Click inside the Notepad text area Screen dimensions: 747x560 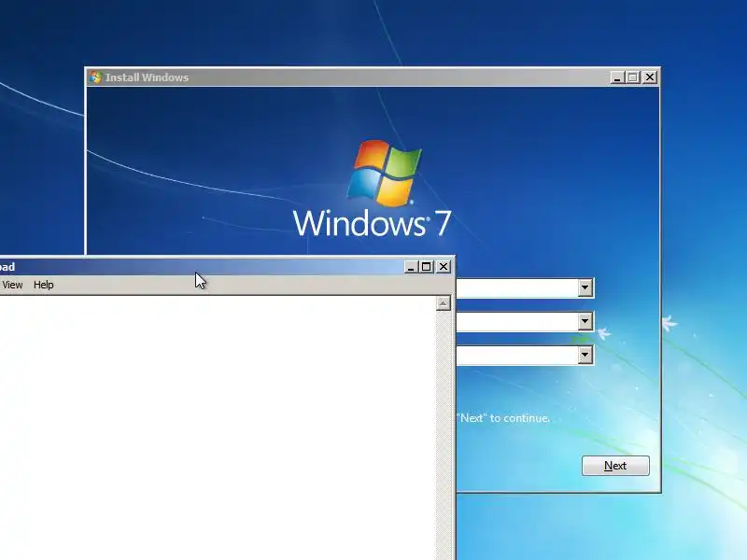(217, 427)
